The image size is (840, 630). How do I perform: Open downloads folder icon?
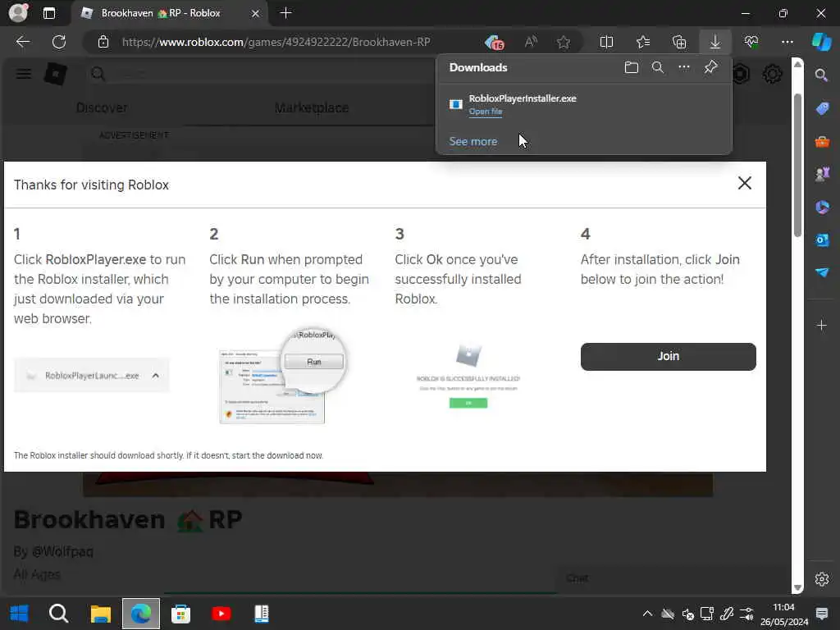[632, 67]
